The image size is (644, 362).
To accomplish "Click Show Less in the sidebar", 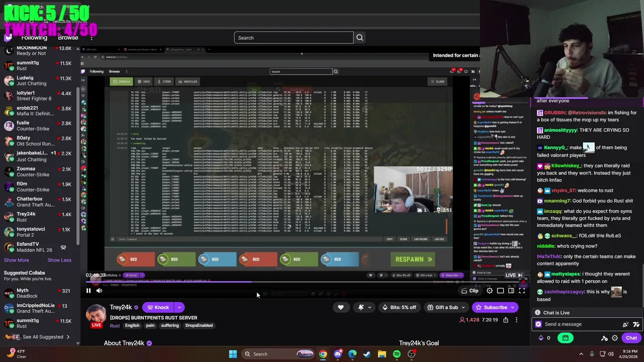I will tap(59, 260).
